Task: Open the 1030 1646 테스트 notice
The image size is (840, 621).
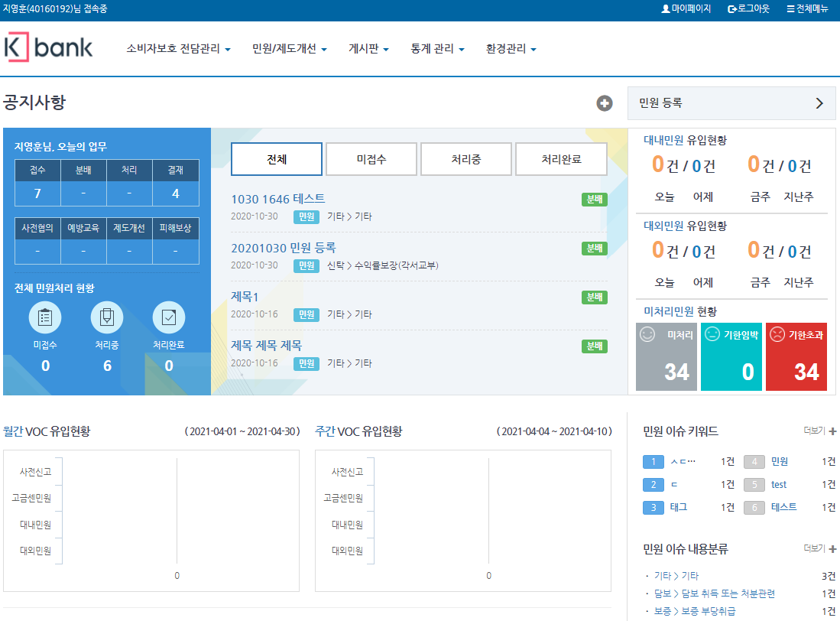Action: 277,199
